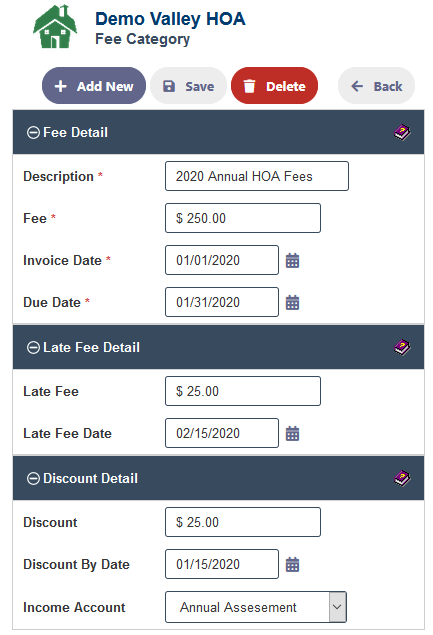Delete this fee category
433x635 pixels.
click(275, 86)
